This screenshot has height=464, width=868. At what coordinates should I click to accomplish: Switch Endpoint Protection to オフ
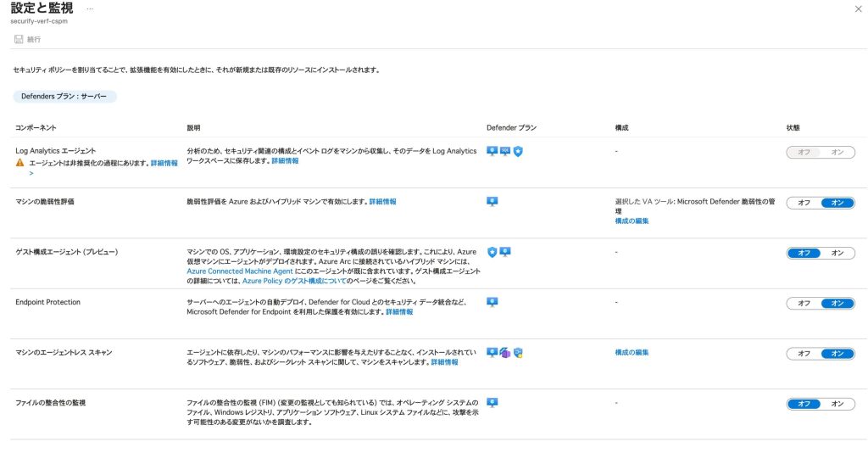pyautogui.click(x=804, y=303)
